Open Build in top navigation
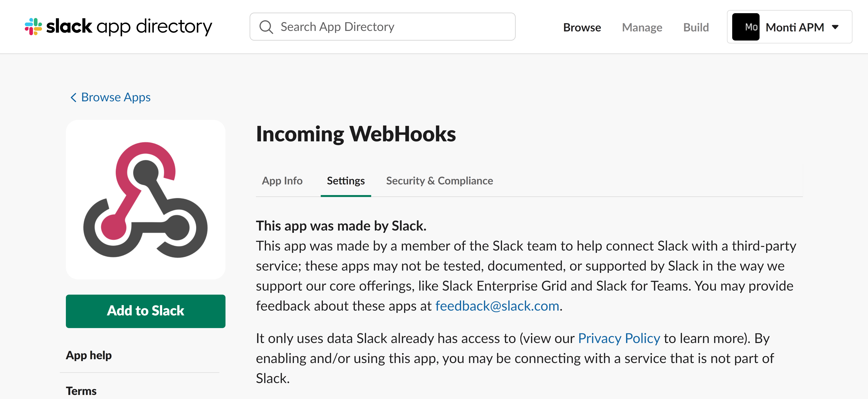This screenshot has height=399, width=868. pyautogui.click(x=696, y=27)
